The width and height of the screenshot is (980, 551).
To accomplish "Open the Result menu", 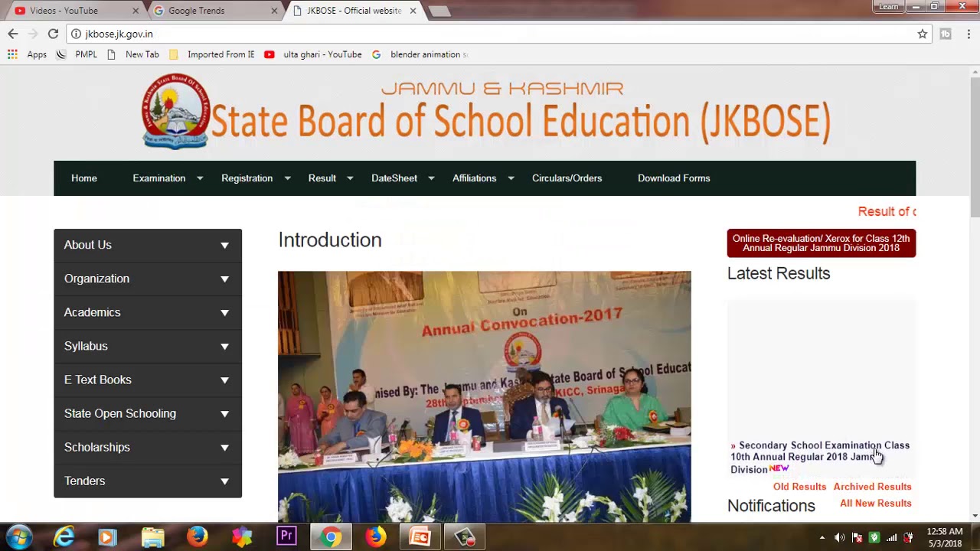I will [x=322, y=178].
